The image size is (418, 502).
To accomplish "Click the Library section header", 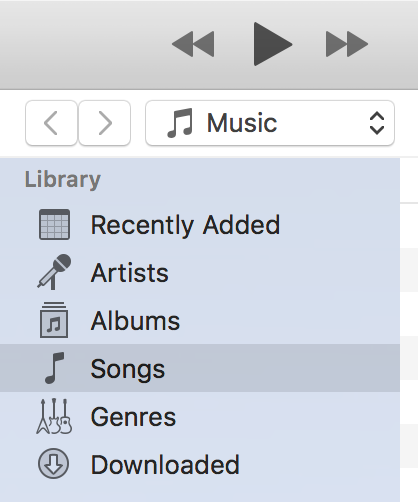I will click(63, 180).
